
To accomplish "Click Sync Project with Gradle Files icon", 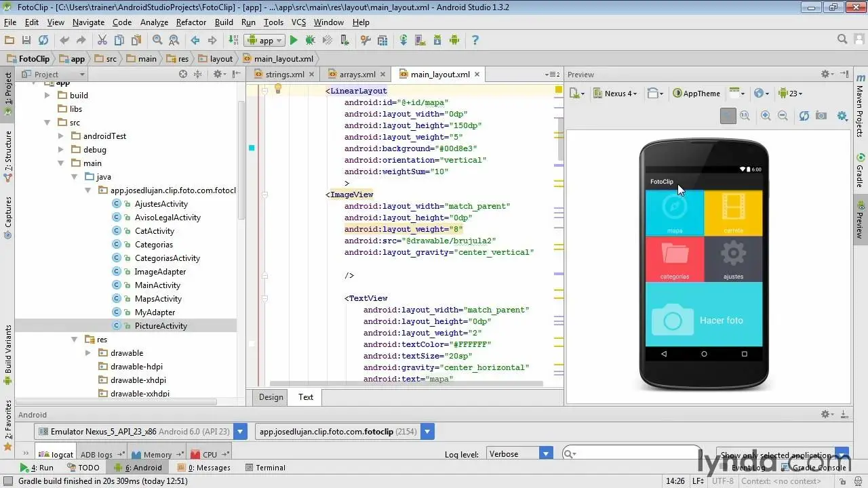I will pyautogui.click(x=403, y=41).
